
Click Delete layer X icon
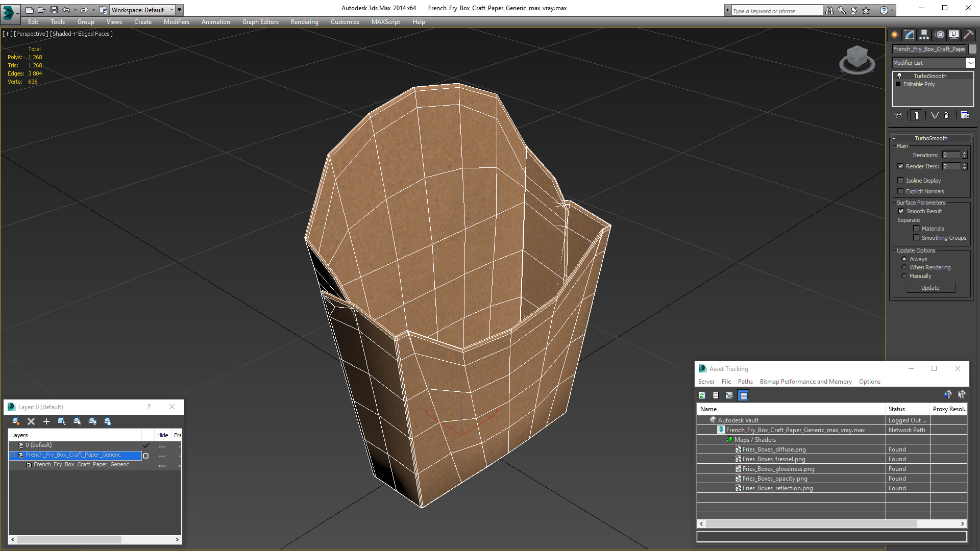point(31,421)
